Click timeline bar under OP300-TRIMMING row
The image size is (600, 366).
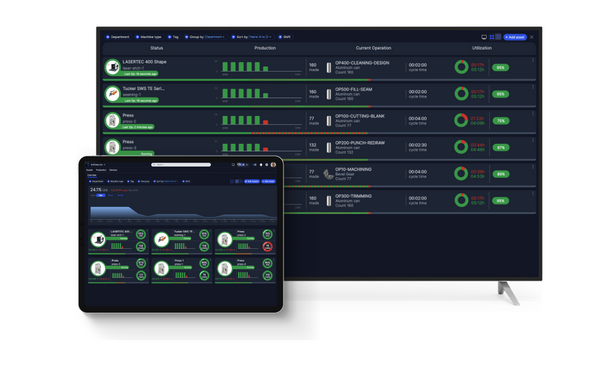[x=409, y=213]
